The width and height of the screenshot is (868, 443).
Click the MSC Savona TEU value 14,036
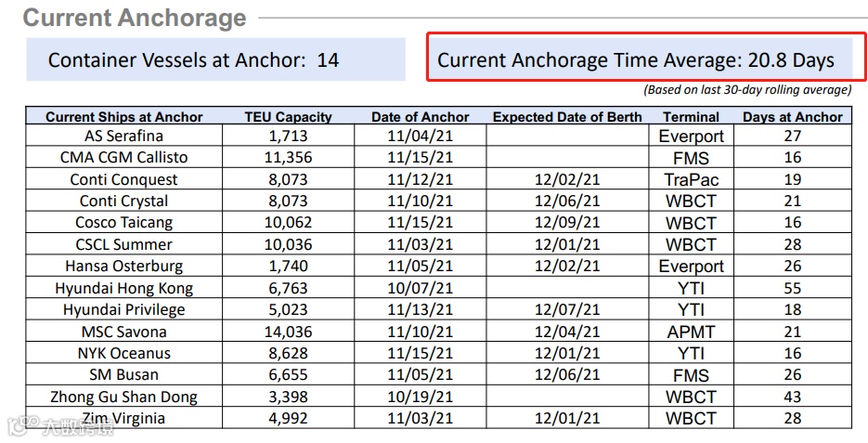288,332
